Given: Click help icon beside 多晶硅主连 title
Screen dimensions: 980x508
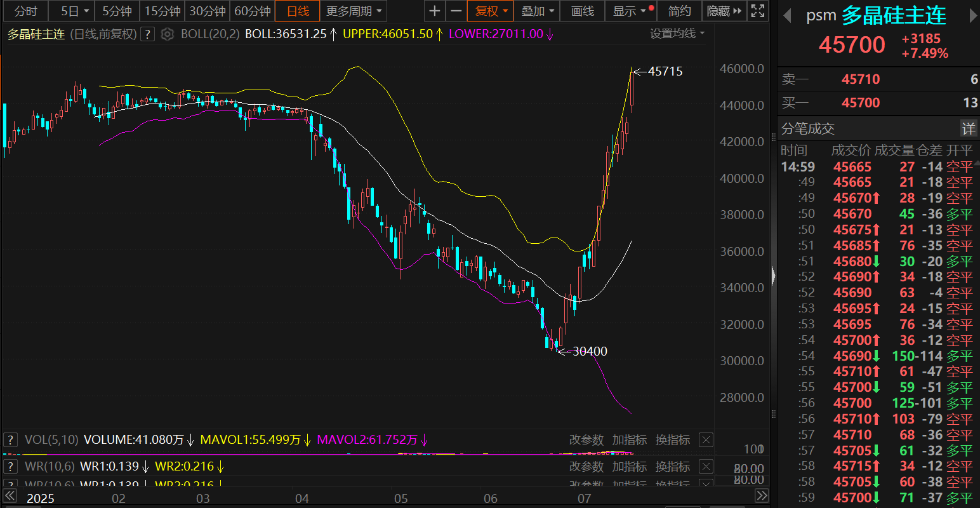Looking at the screenshot, I should click(x=147, y=34).
